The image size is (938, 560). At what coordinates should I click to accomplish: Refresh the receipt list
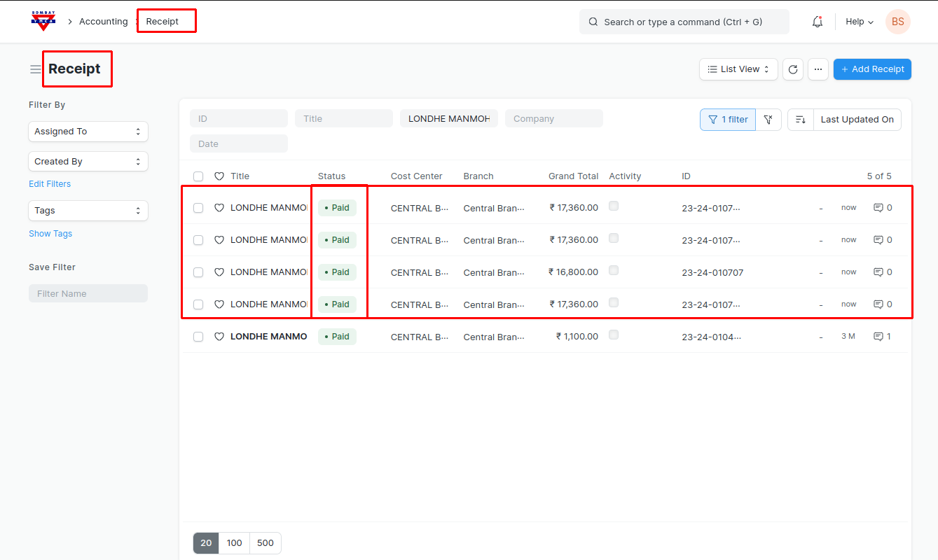[792, 69]
